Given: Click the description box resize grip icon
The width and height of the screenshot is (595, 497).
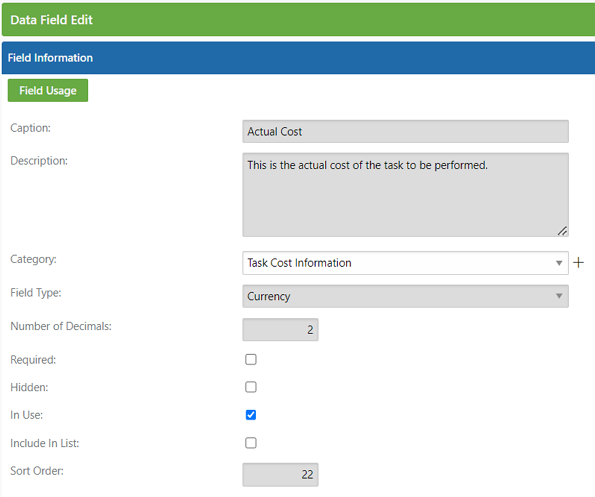Looking at the screenshot, I should tap(562, 230).
